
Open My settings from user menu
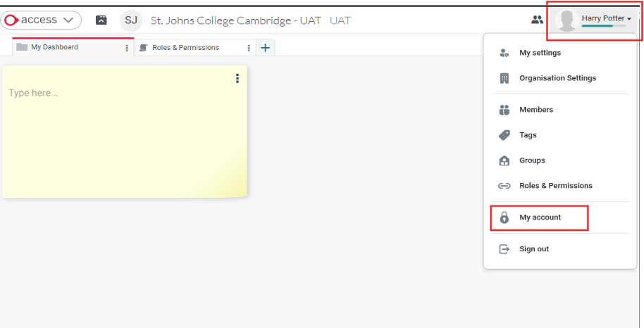pyautogui.click(x=540, y=53)
